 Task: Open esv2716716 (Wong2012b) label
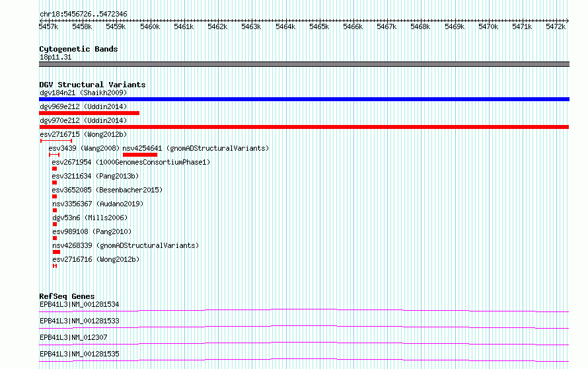tap(96, 259)
